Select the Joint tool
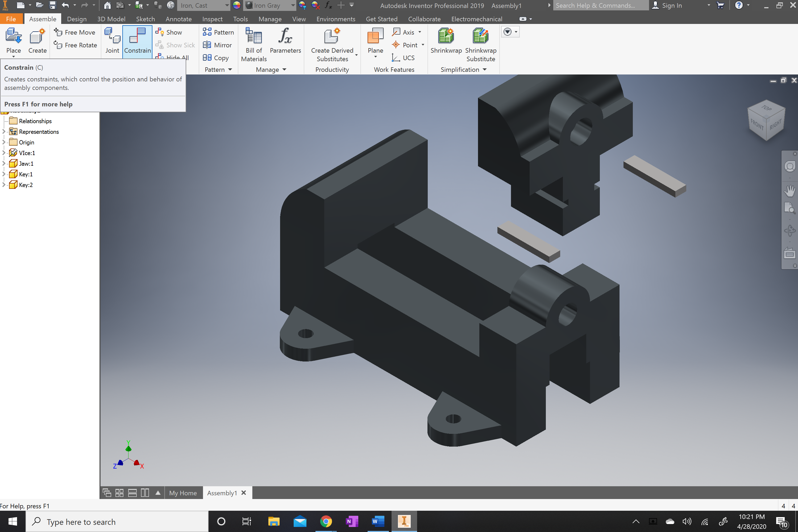Viewport: 798px width, 532px height. tap(112, 41)
